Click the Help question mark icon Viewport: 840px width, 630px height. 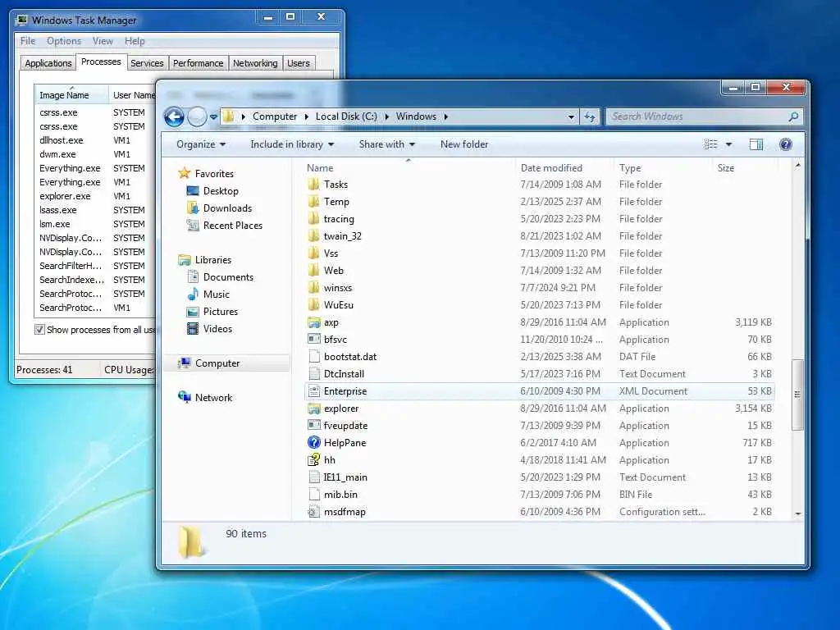785,144
